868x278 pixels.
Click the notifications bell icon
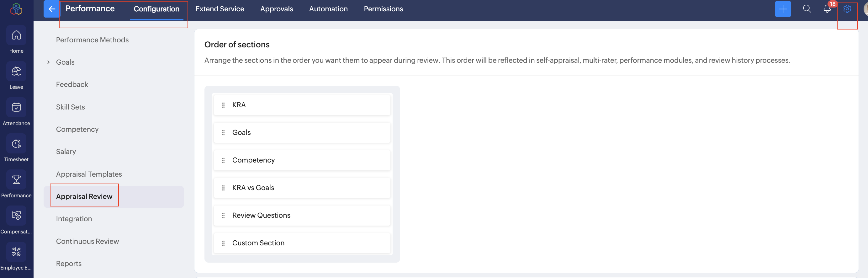click(827, 9)
